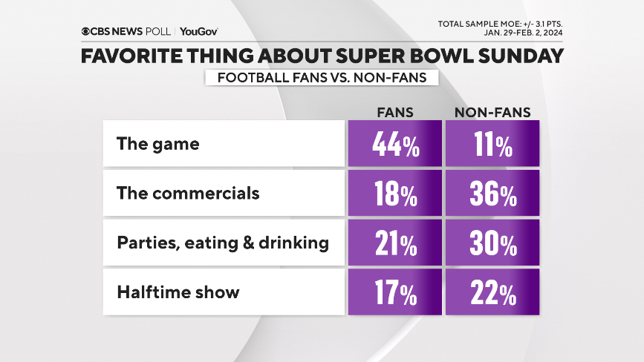Select the 'Halftime show' row label

coord(178,292)
